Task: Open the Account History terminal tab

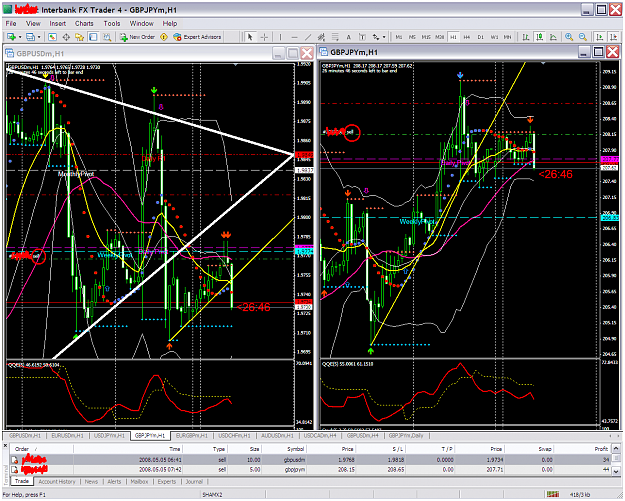Action: 57,482
